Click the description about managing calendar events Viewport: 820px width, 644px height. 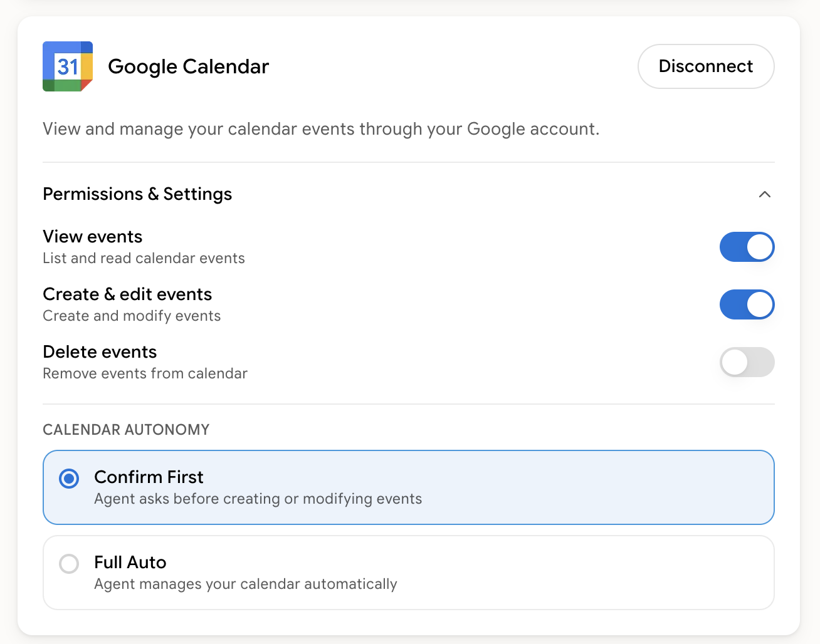coord(321,129)
